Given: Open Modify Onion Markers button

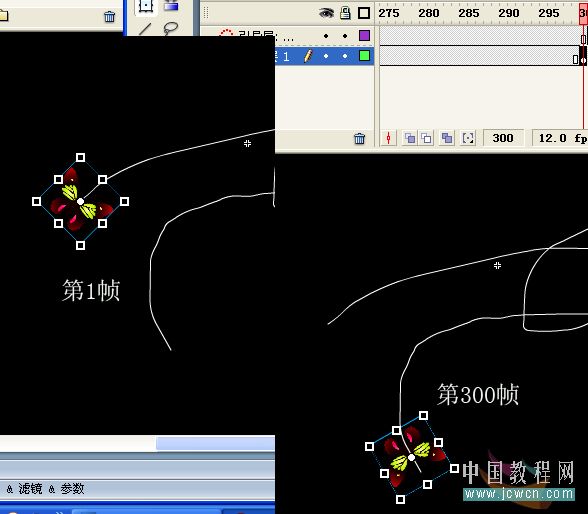Looking at the screenshot, I should click(468, 138).
